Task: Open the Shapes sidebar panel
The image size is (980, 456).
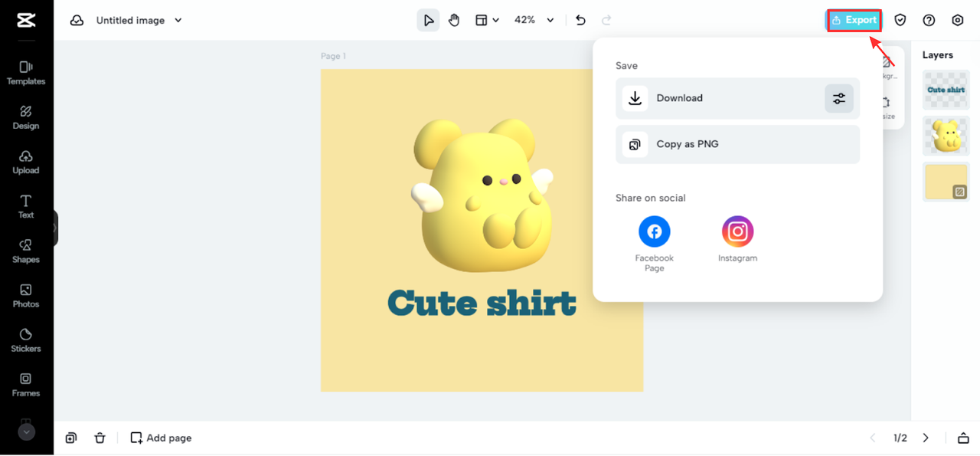Action: pyautogui.click(x=26, y=251)
